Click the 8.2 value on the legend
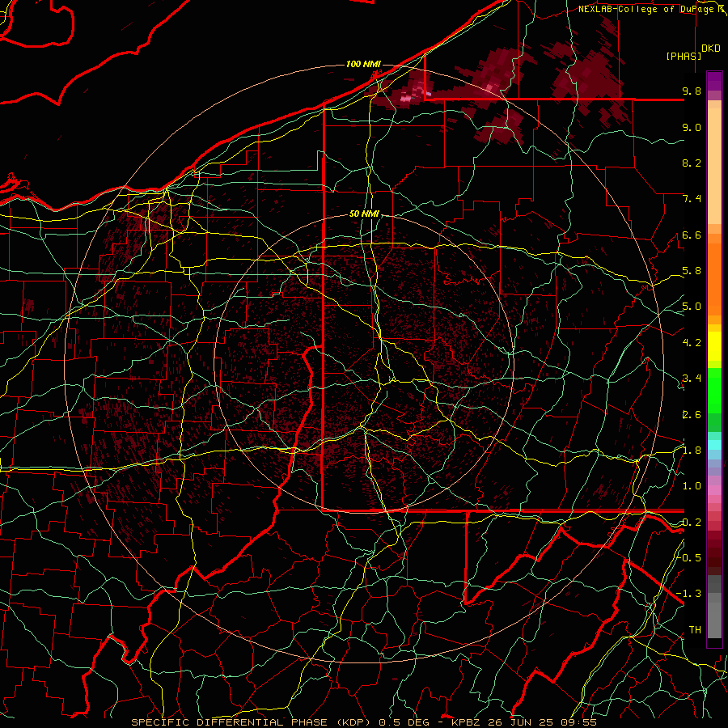 tap(692, 163)
